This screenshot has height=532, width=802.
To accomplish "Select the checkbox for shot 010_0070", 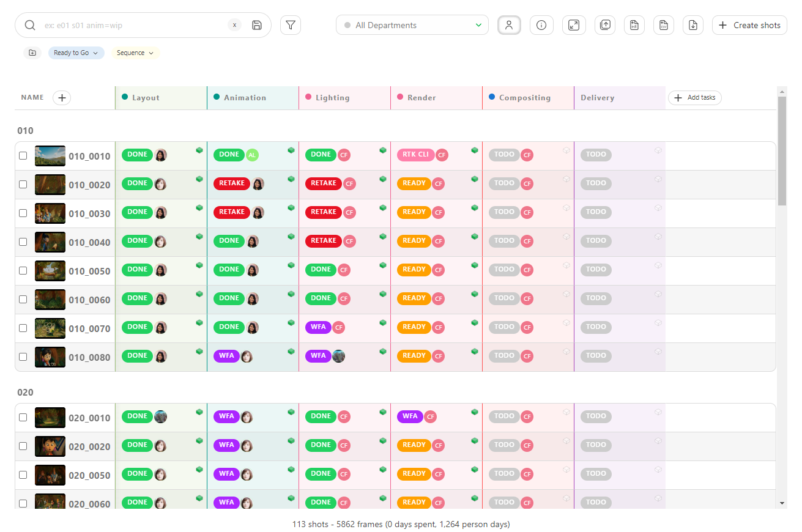I will point(23,328).
